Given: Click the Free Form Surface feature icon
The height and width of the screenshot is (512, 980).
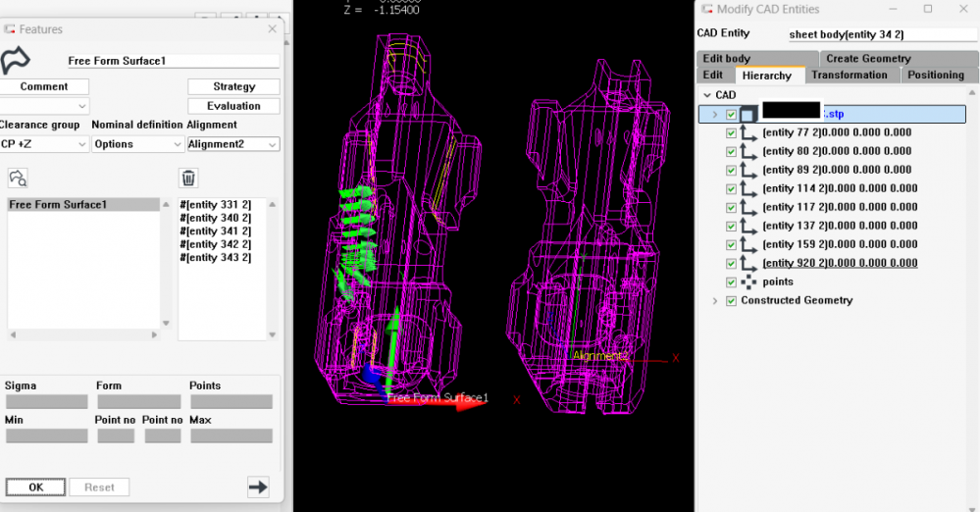Looking at the screenshot, I should [16, 60].
